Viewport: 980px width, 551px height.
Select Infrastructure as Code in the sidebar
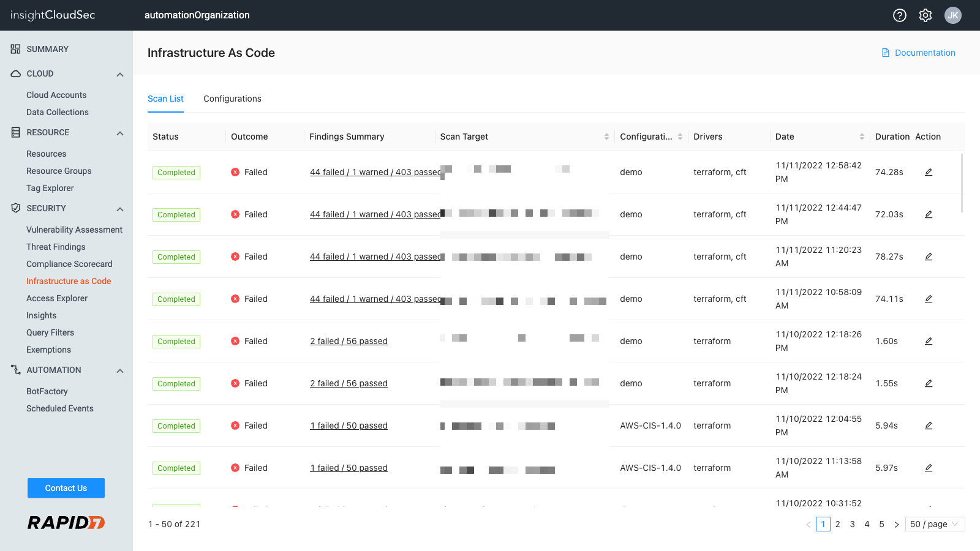69,281
